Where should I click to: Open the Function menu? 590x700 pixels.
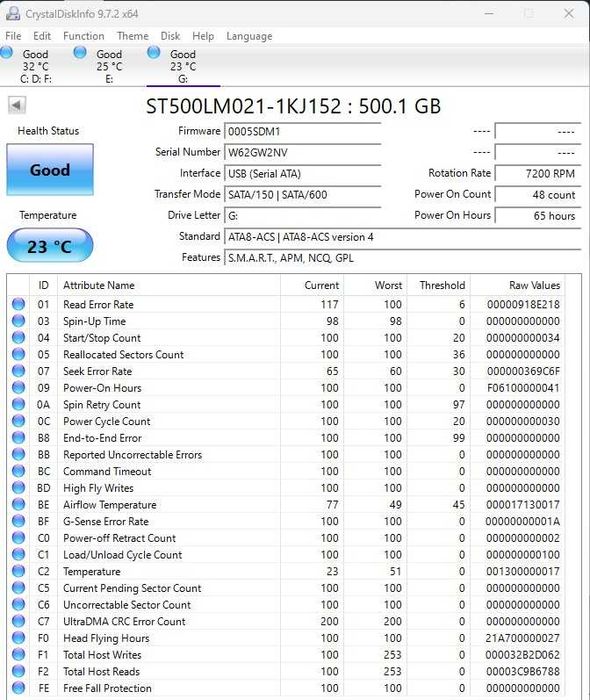pos(83,36)
